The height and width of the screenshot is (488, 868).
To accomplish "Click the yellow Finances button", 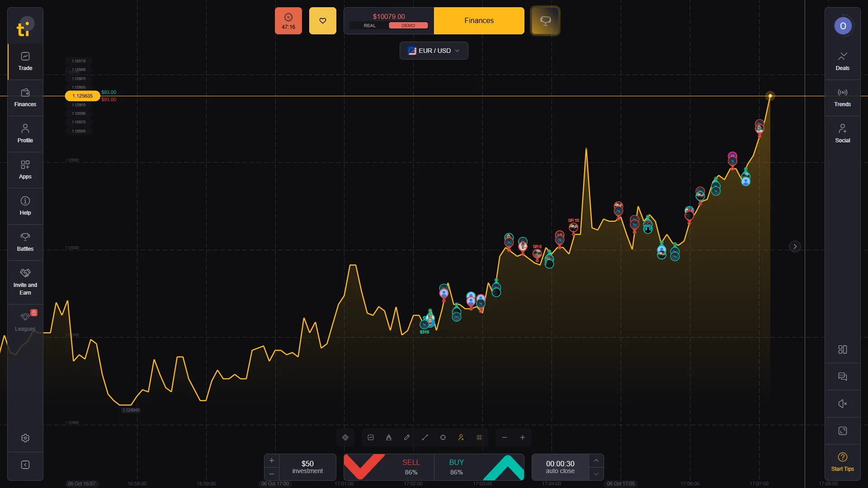I will [x=479, y=21].
